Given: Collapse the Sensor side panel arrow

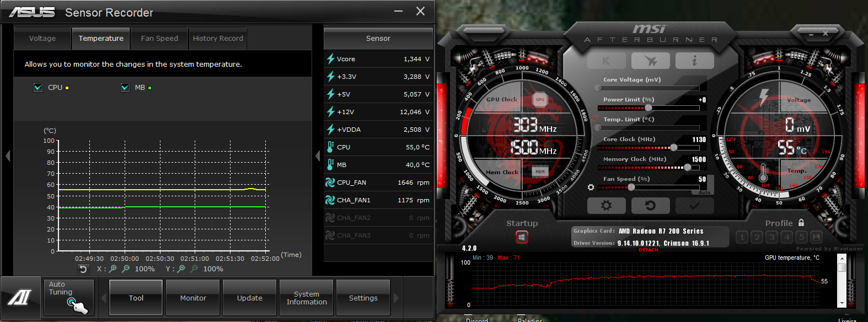Looking at the screenshot, I should coord(318,156).
